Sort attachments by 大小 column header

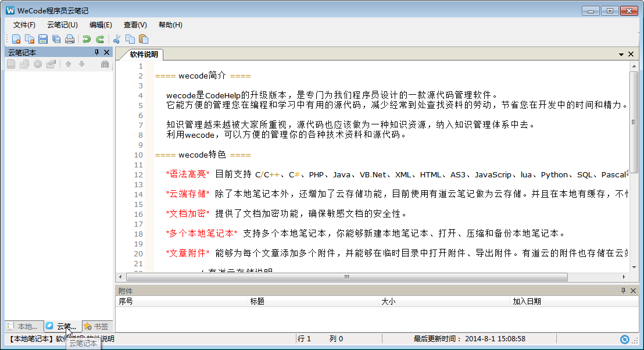[x=443, y=301]
